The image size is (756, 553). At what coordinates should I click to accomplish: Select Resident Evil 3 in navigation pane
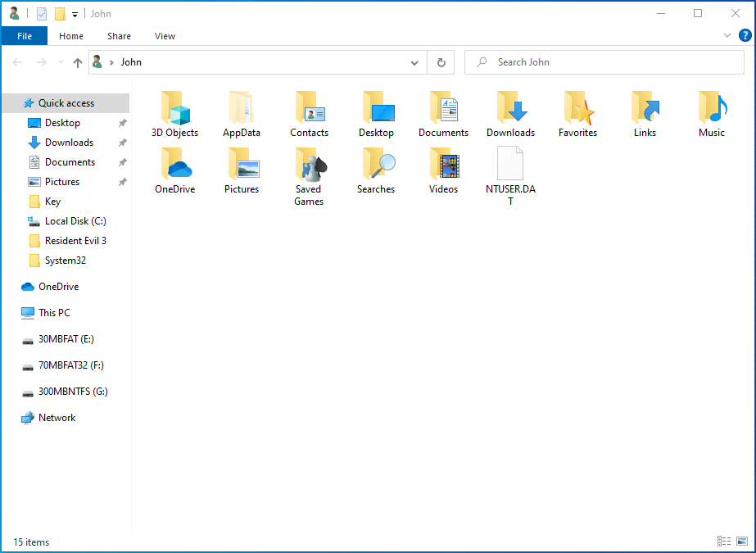pos(75,241)
